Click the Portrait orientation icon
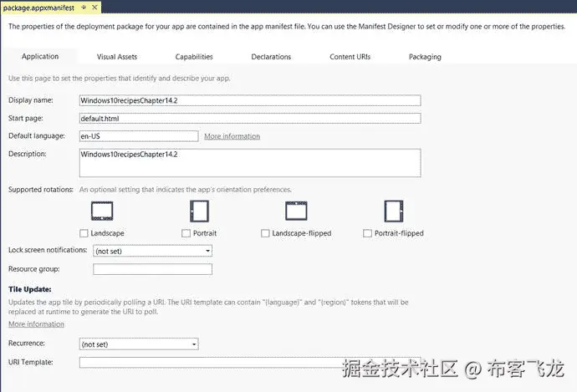Image resolution: width=577 pixels, height=392 pixels. pos(200,211)
